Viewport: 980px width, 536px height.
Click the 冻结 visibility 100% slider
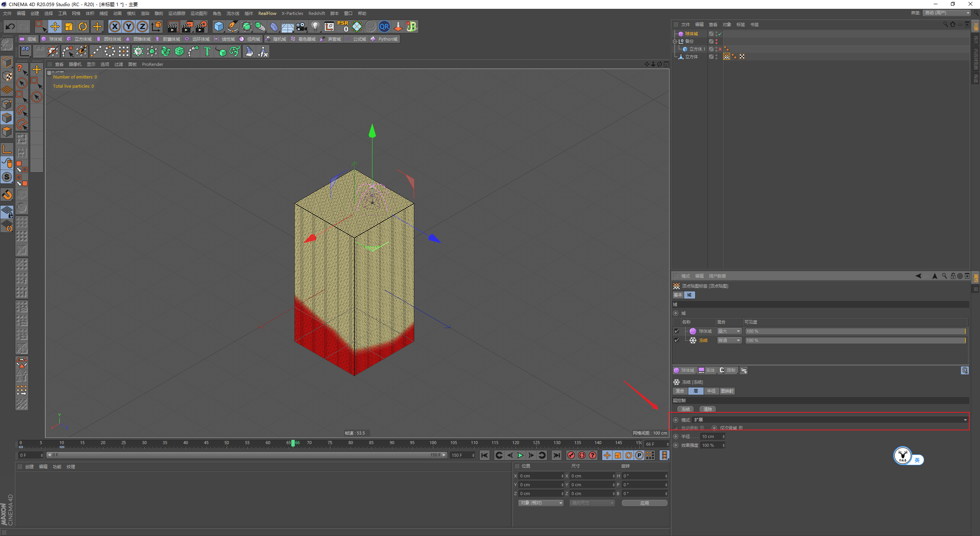(855, 340)
